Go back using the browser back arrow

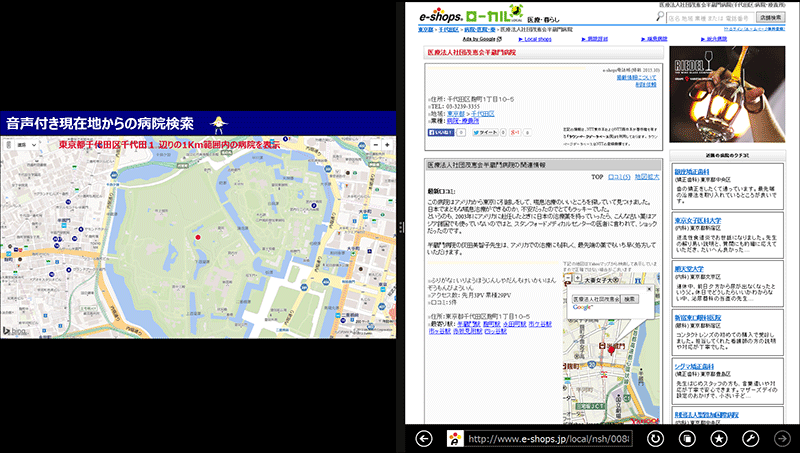pyautogui.click(x=423, y=438)
